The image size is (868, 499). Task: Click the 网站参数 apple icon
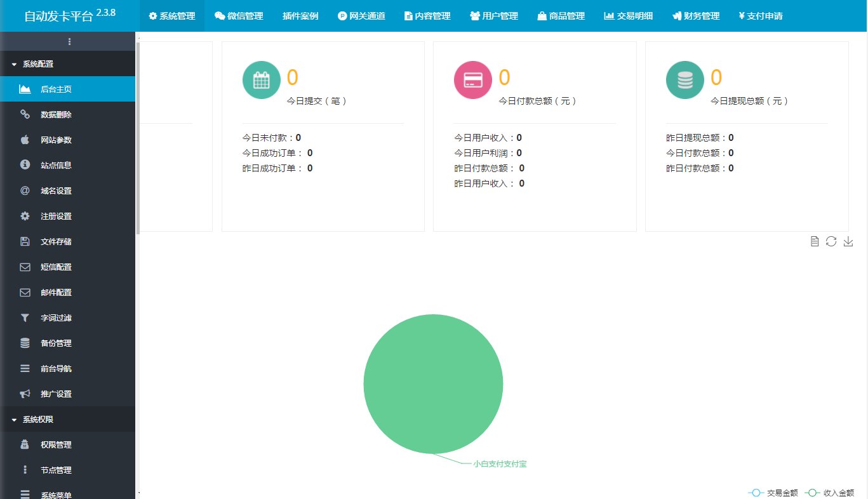[25, 140]
